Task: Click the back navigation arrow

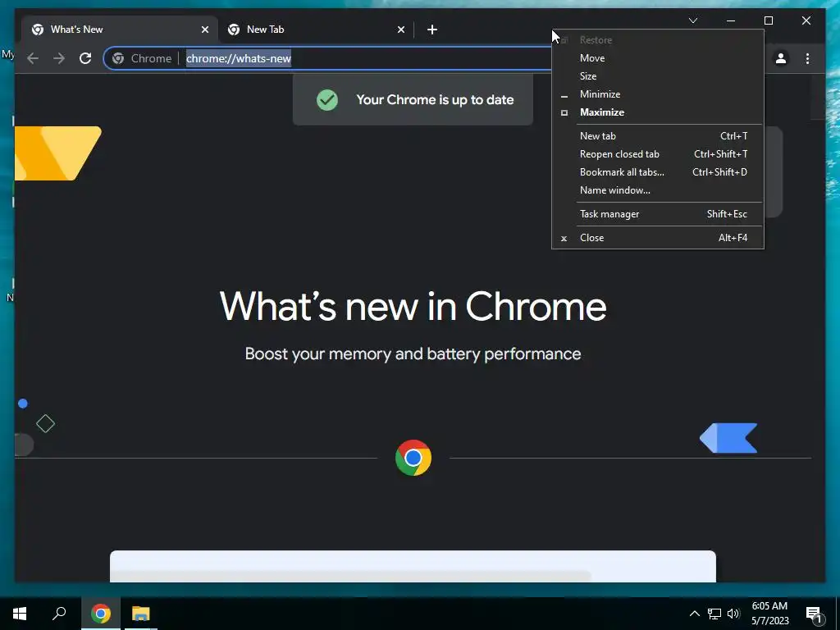Action: (33, 58)
